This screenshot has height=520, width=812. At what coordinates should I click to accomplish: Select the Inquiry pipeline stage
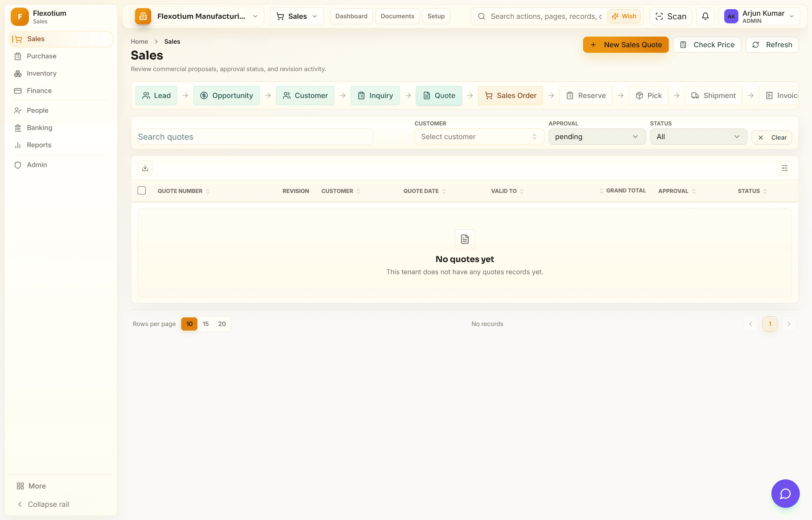(375, 95)
